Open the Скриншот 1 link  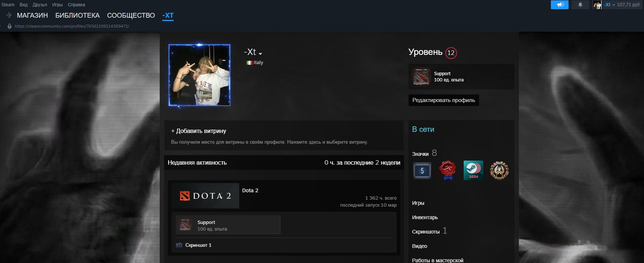coord(198,245)
